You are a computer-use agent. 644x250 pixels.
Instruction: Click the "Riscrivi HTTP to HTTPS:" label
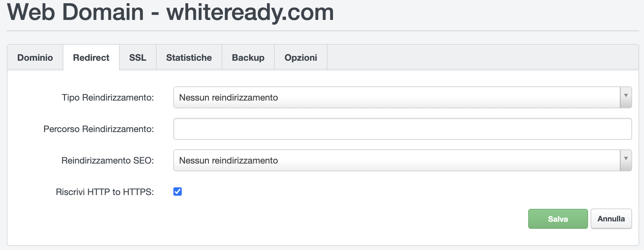point(105,192)
